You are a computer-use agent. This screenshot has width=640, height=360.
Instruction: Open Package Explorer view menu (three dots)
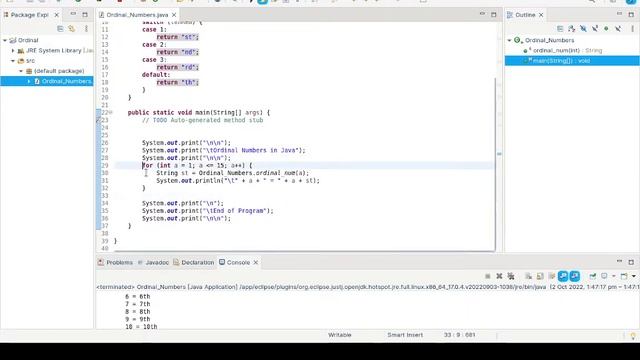coord(86,29)
